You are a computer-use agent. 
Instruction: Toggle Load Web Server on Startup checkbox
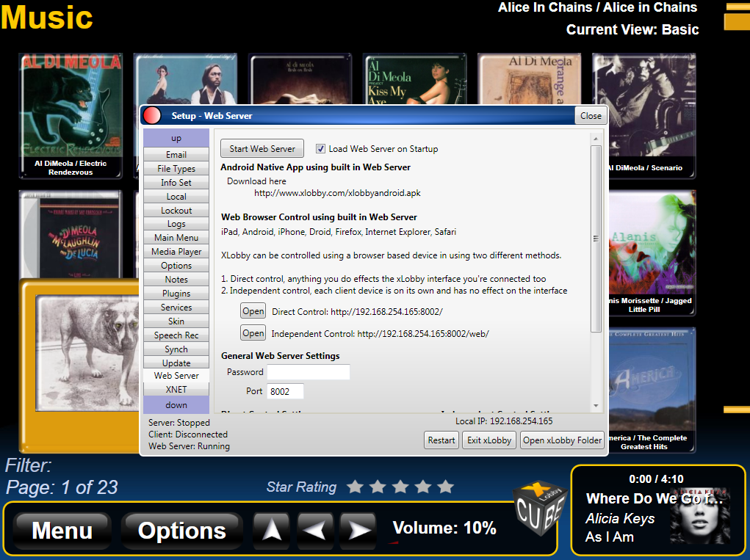(x=320, y=148)
